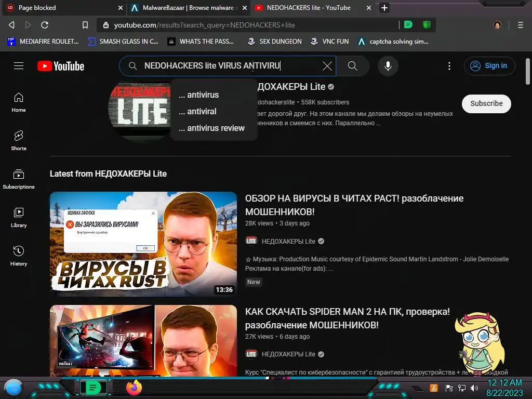This screenshot has height=399, width=532.
Task: Click the page vertical scrollbar thumb
Action: point(528,71)
